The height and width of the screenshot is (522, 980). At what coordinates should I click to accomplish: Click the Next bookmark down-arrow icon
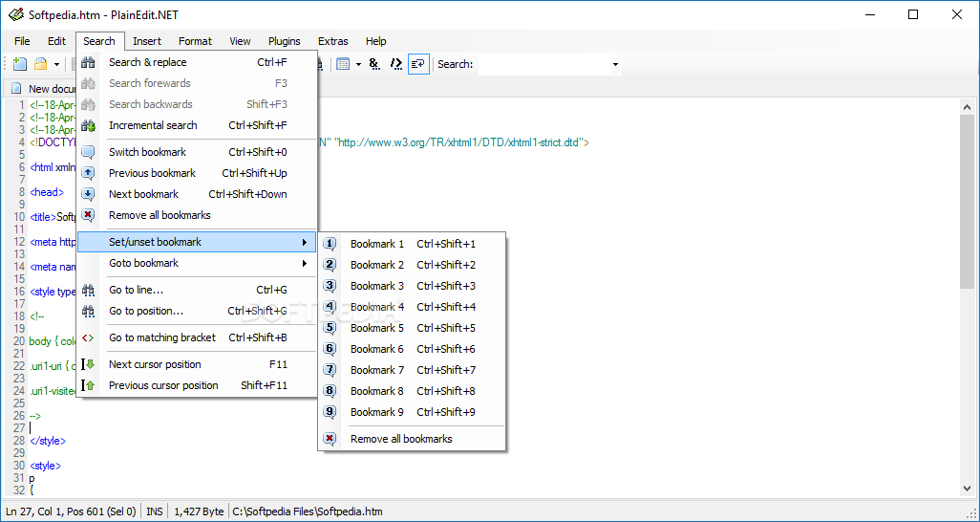[88, 194]
